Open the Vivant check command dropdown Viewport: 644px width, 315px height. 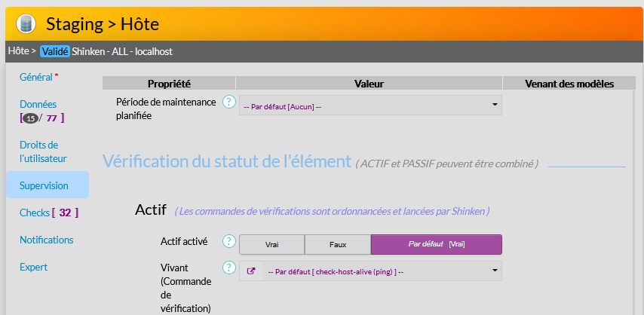pyautogui.click(x=377, y=271)
